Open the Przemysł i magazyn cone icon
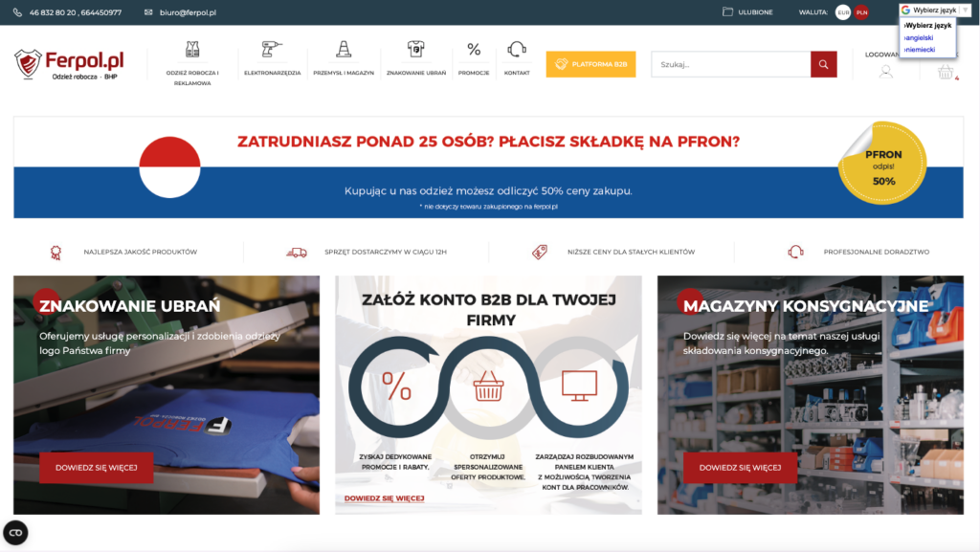 click(344, 50)
